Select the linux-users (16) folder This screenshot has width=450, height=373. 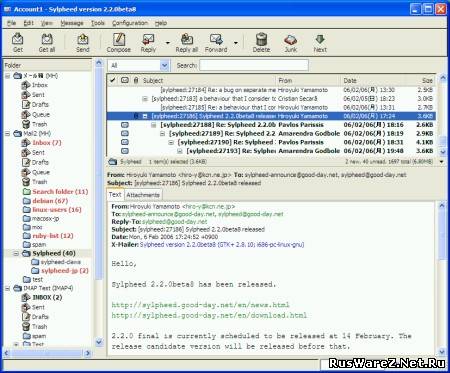[x=57, y=210]
